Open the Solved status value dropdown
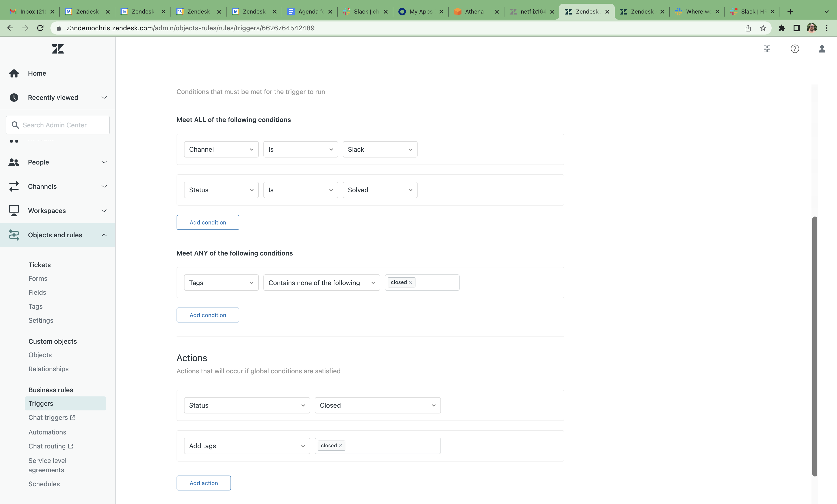 [380, 190]
